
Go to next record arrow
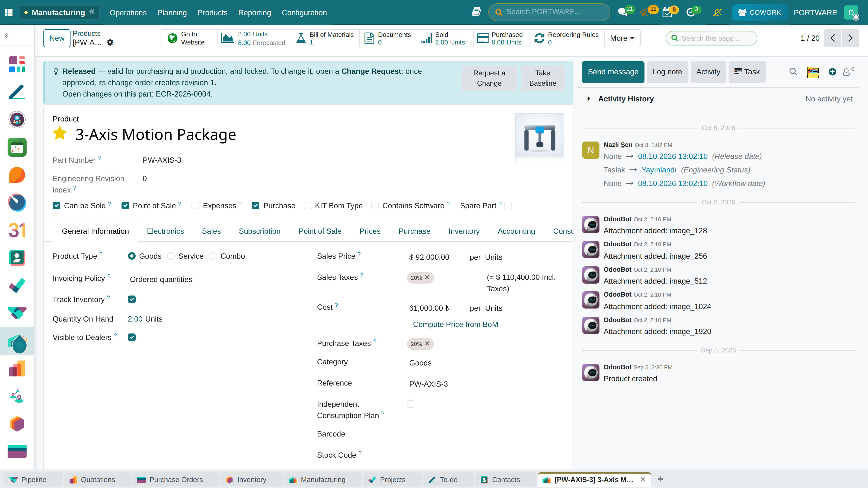tap(850, 38)
